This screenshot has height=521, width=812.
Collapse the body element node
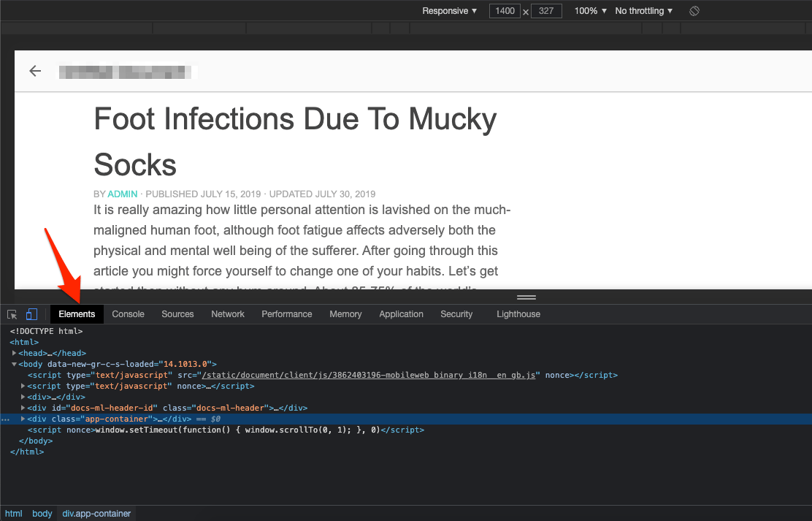[14, 364]
